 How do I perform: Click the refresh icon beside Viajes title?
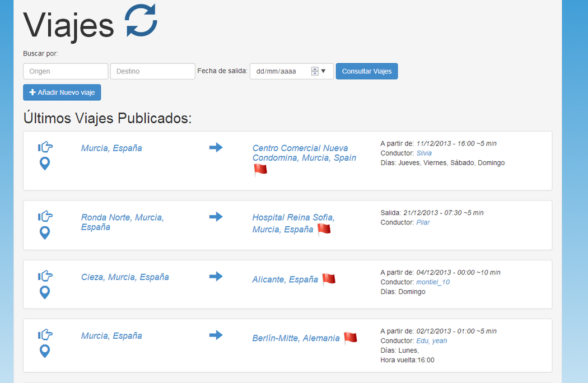(141, 21)
